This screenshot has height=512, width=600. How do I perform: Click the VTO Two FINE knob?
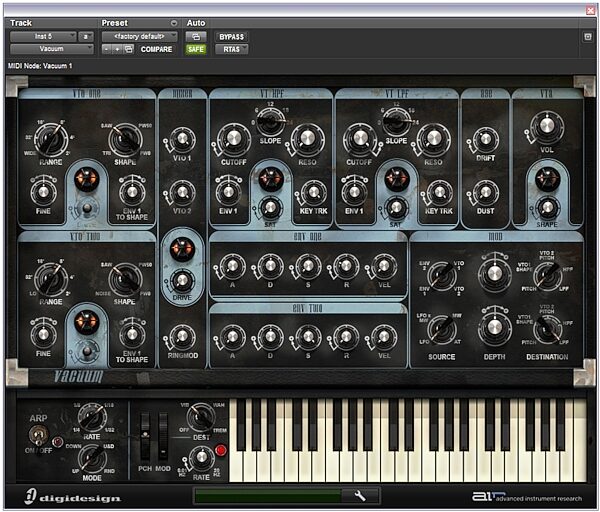coord(43,334)
